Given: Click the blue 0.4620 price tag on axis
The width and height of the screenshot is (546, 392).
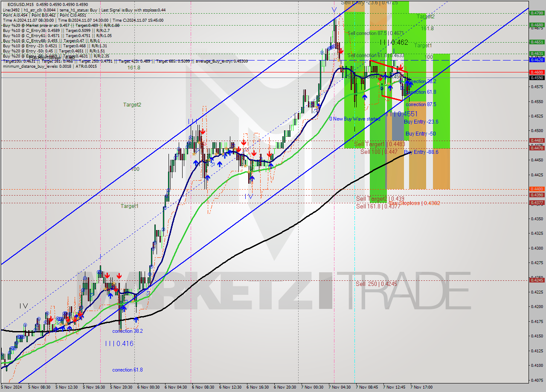Looking at the screenshot, I should tap(536, 60).
